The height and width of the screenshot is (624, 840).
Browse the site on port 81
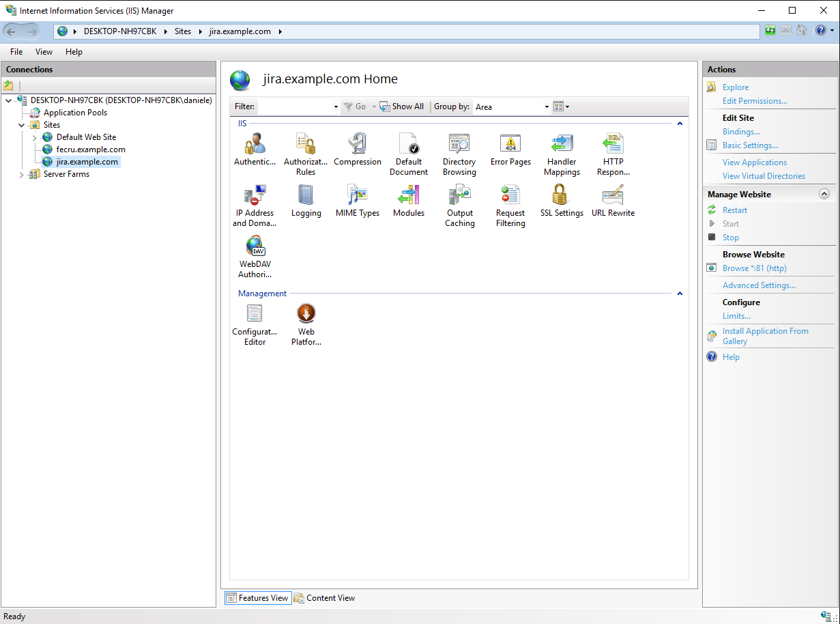755,268
